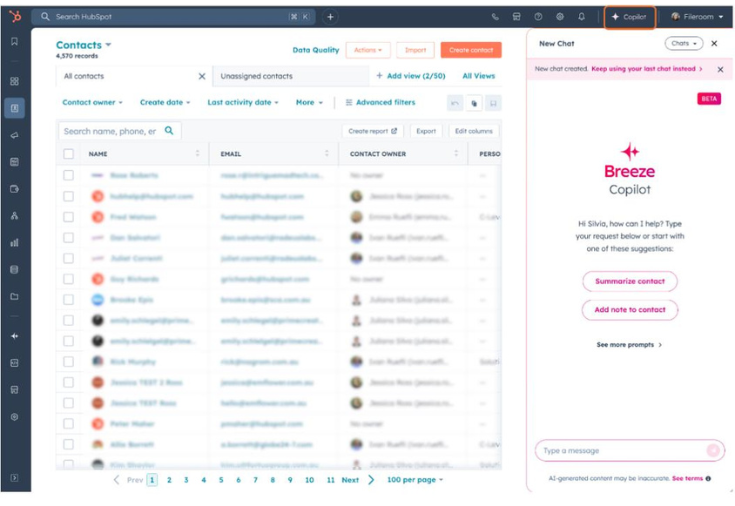Screen dimensions: 735x506
Task: Open the Actions dropdown menu
Action: 367,50
